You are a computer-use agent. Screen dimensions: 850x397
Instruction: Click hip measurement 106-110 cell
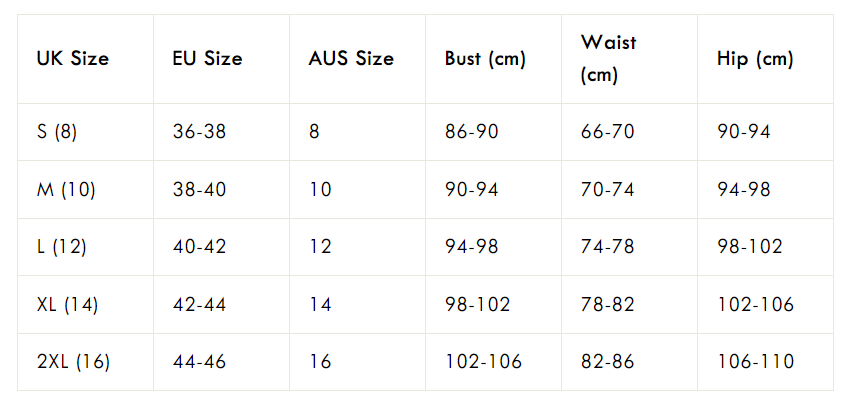pyautogui.click(x=766, y=362)
